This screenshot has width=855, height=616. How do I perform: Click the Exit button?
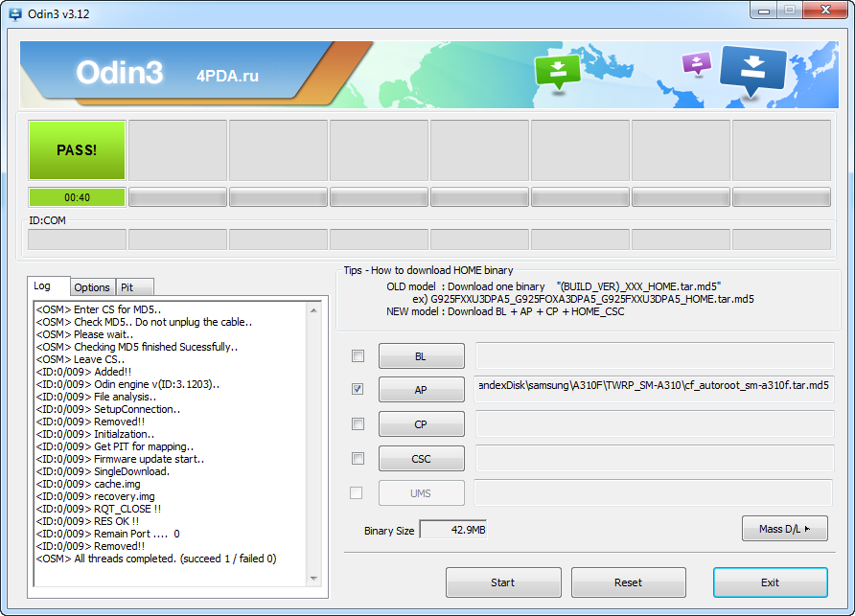pos(770,582)
